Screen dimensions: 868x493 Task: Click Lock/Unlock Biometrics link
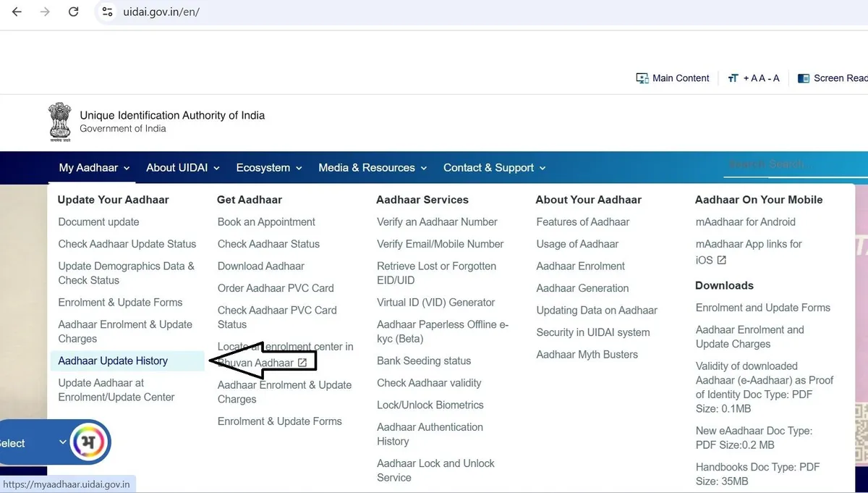[x=430, y=405]
